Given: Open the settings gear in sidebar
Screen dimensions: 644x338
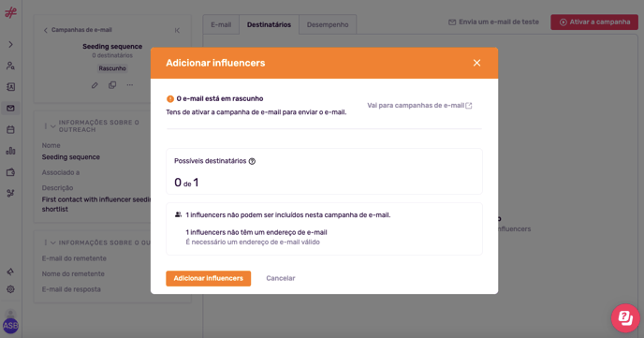Looking at the screenshot, I should (x=10, y=289).
